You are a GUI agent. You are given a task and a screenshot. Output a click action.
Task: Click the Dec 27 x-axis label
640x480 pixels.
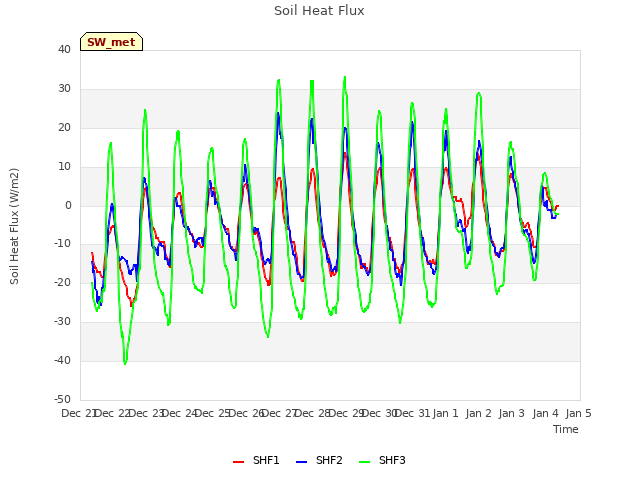279,413
